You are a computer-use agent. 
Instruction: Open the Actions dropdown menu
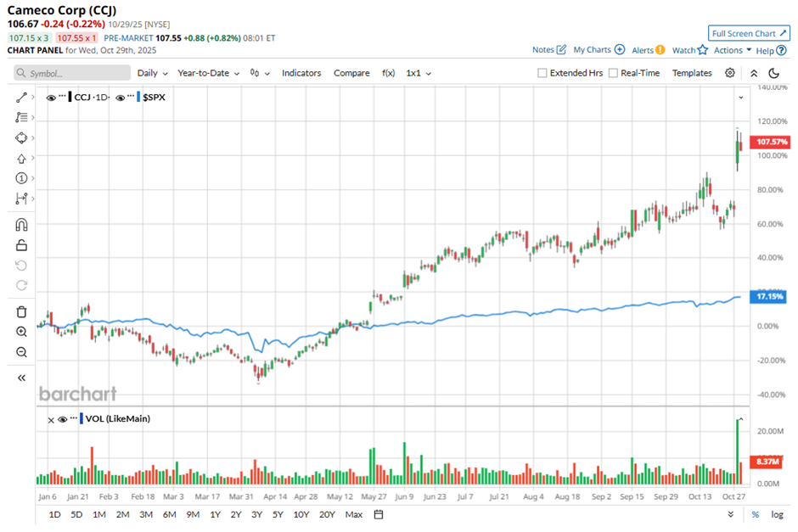tap(732, 50)
